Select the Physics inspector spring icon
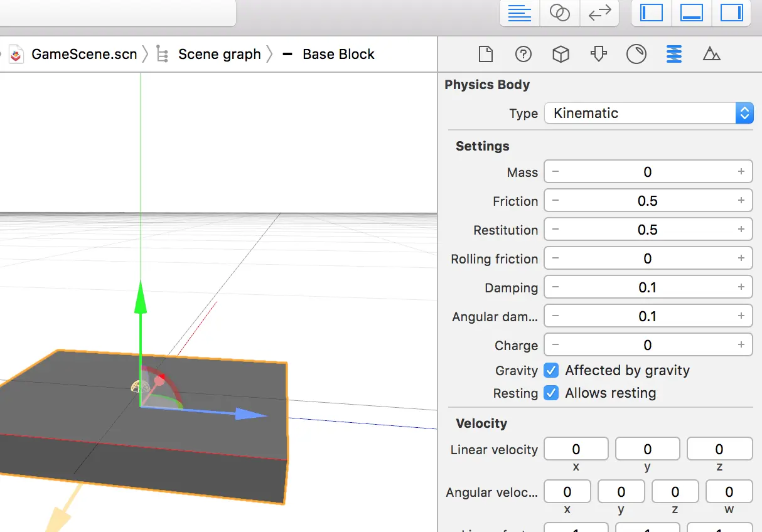The height and width of the screenshot is (532, 762). pos(673,54)
